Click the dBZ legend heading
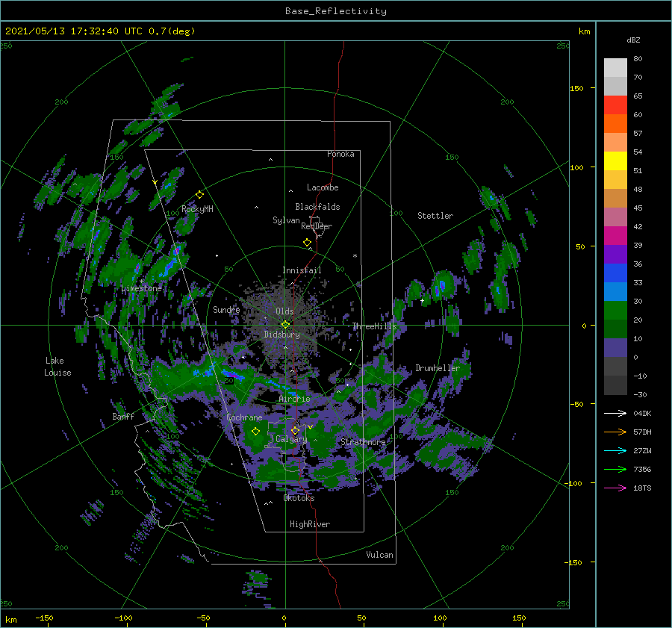 tap(633, 40)
